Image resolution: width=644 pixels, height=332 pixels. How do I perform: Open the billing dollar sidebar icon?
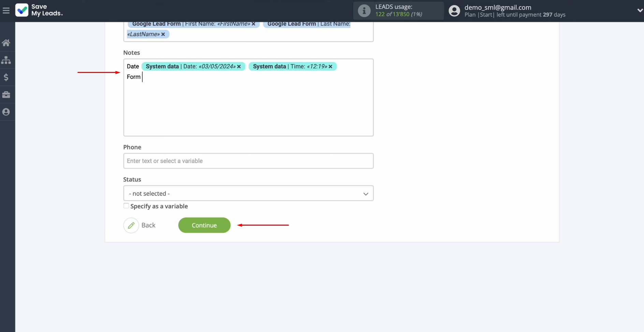coord(6,77)
